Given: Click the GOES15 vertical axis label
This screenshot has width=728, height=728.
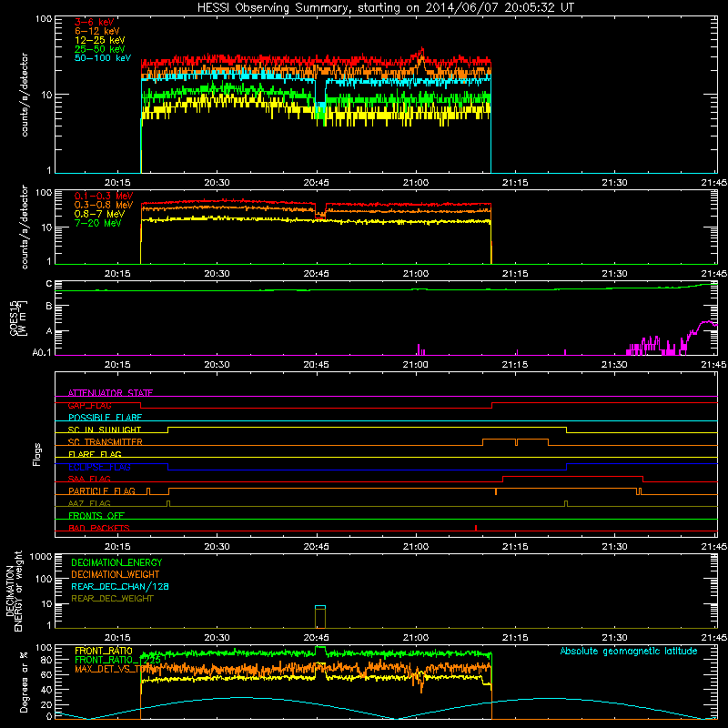Looking at the screenshot, I should pyautogui.click(x=18, y=318).
